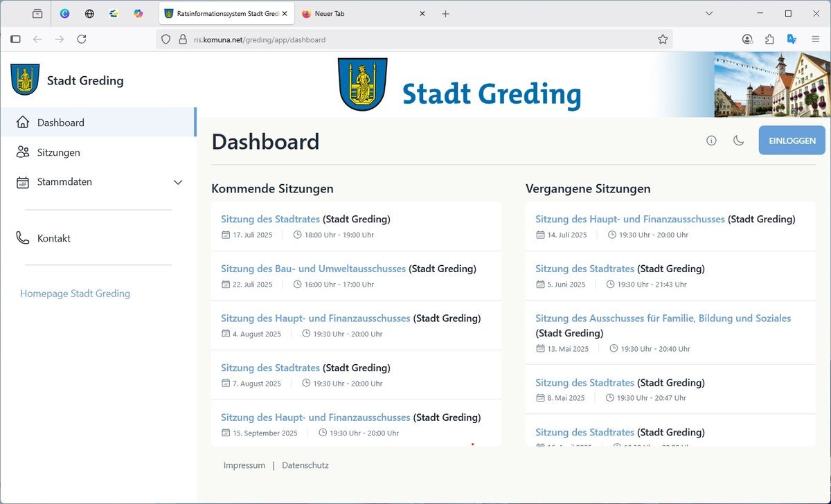831x504 pixels.
Task: Close the Neuer Tab browser tab
Action: [x=422, y=14]
